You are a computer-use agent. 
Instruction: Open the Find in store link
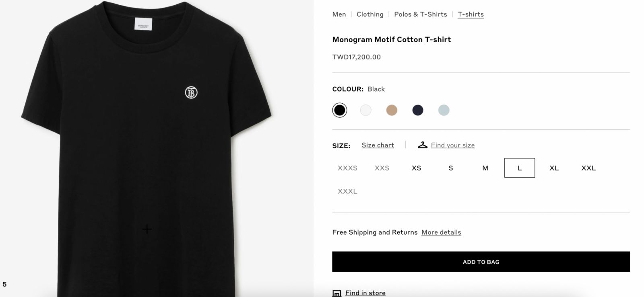[365, 293]
